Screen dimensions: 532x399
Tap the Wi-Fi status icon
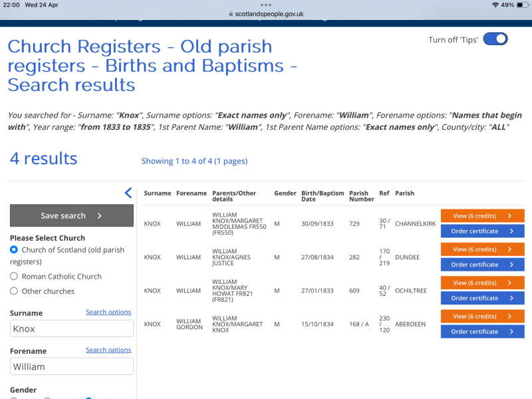click(495, 5)
